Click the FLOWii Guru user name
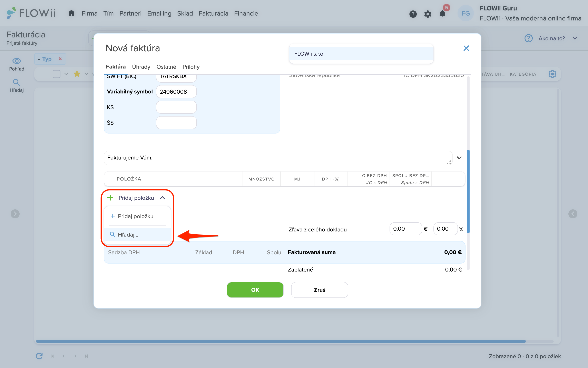Viewport: 588px width, 368px height. (x=498, y=8)
